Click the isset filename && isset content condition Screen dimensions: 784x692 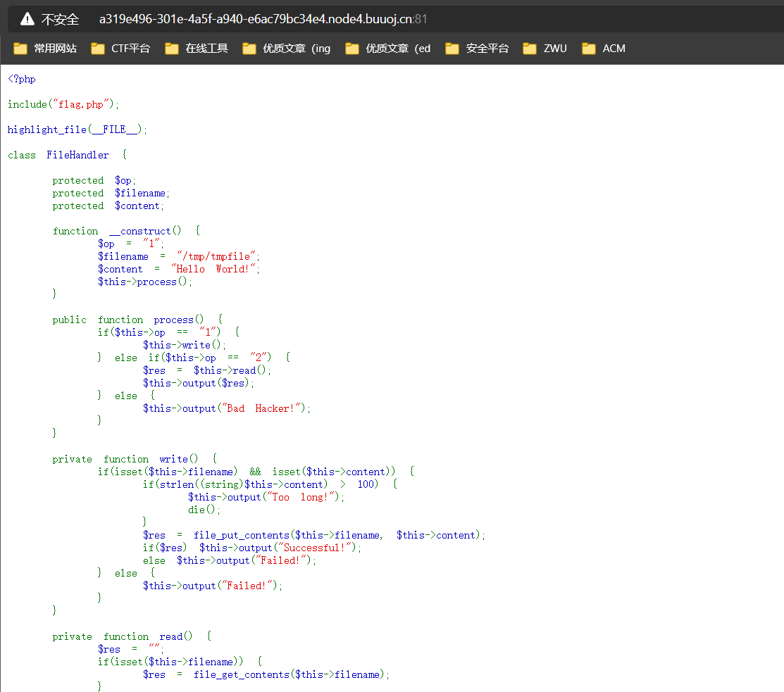(256, 472)
